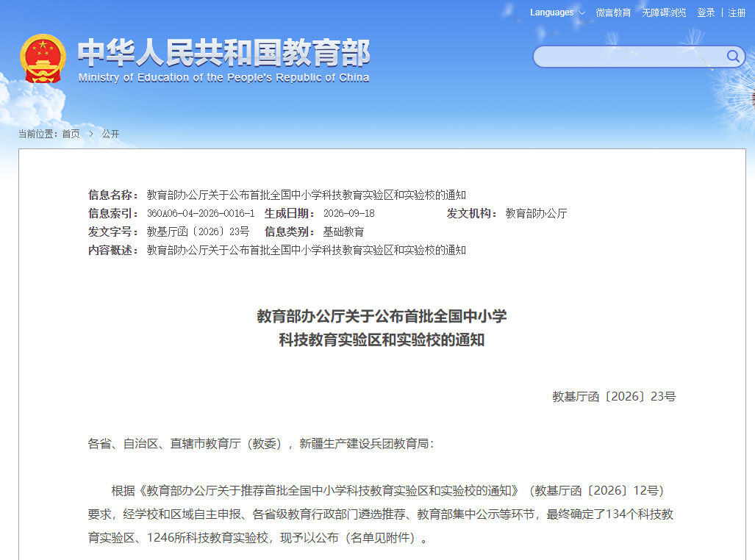Click the paragraph line beginning 要求，经学校和区域
755x560 pixels.
(x=380, y=514)
